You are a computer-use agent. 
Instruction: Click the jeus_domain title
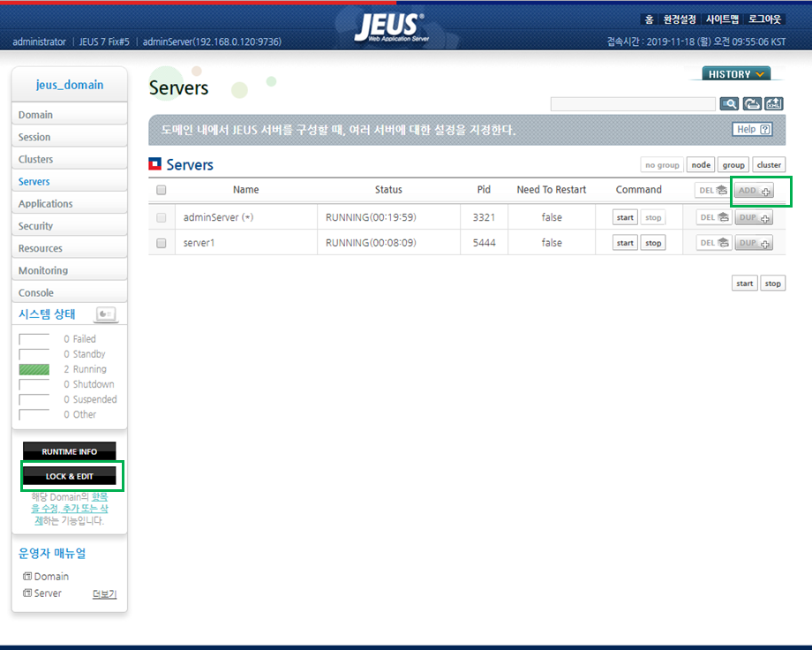(x=70, y=85)
